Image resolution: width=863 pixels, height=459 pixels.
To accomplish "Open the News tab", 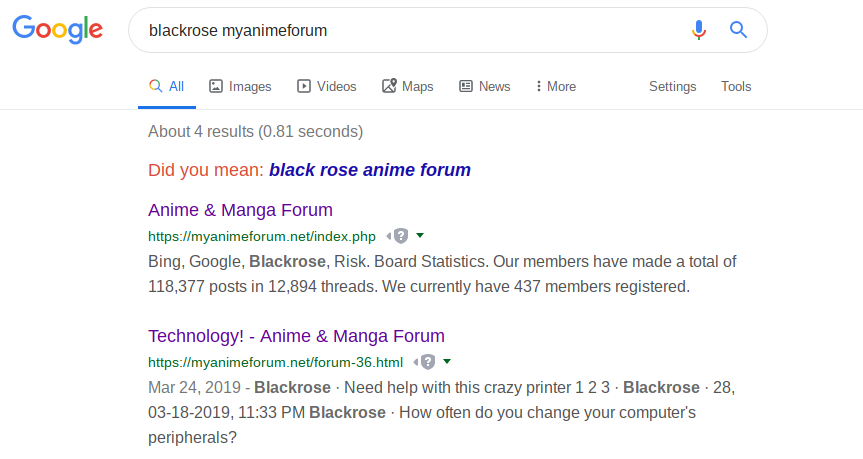I will tap(485, 86).
